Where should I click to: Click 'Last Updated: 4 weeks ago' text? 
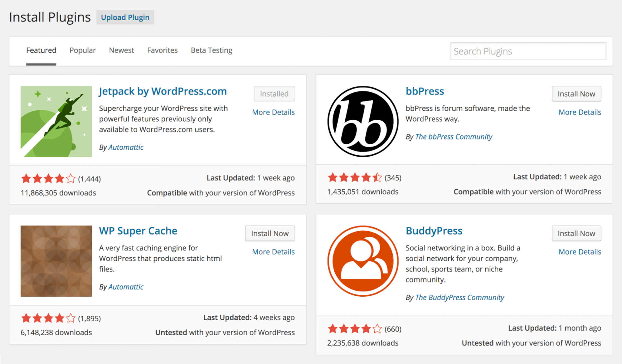pyautogui.click(x=249, y=318)
